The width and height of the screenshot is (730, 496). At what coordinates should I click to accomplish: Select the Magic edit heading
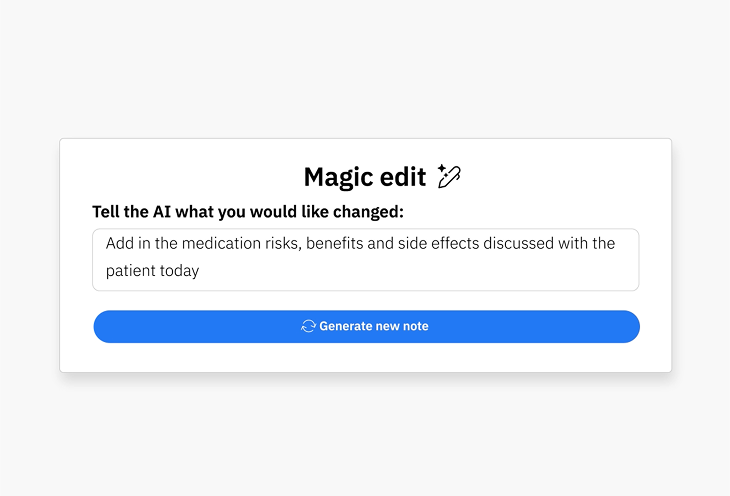click(x=365, y=177)
